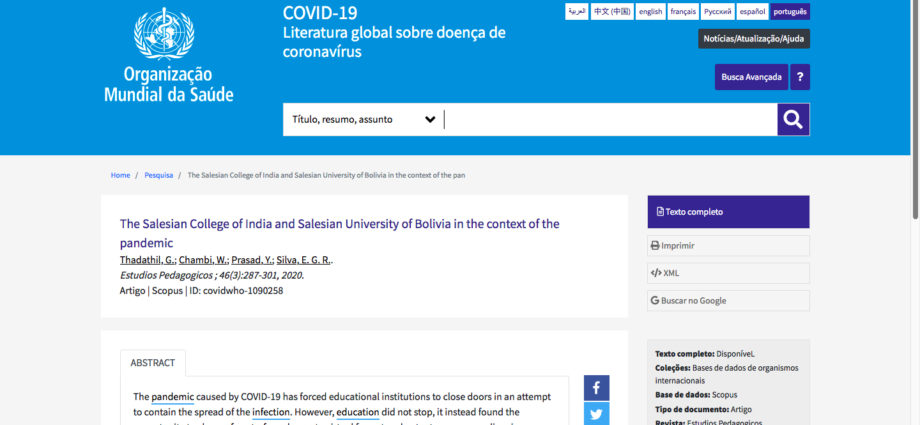The image size is (920, 425).
Task: Switch language to english
Action: tap(651, 12)
